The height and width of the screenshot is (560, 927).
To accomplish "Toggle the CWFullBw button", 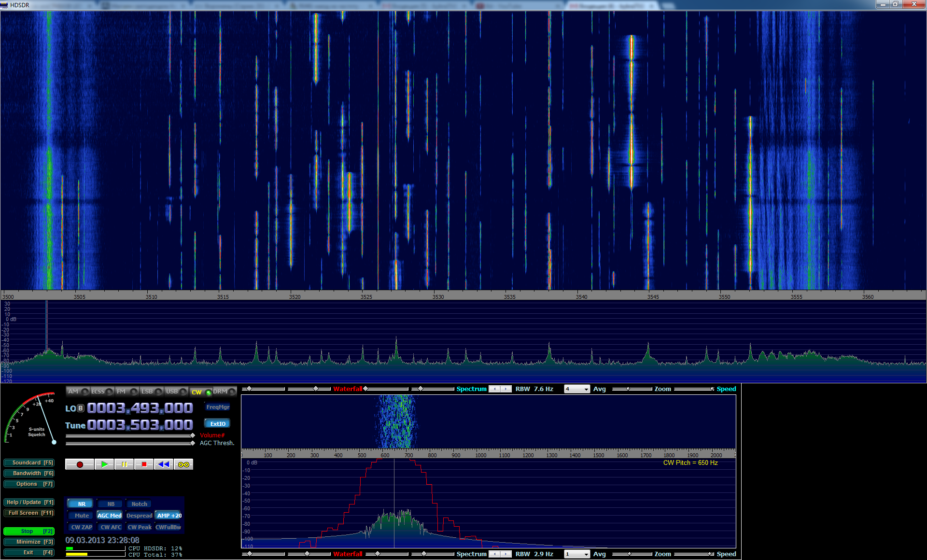I will point(169,527).
